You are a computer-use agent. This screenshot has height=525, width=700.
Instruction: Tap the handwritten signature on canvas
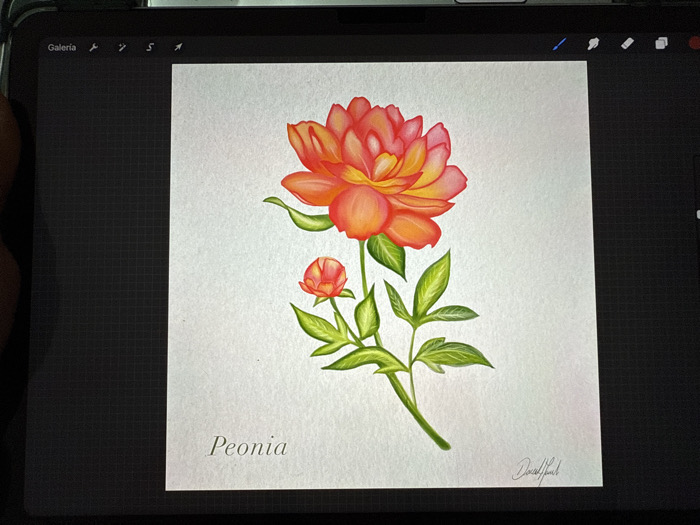536,471
